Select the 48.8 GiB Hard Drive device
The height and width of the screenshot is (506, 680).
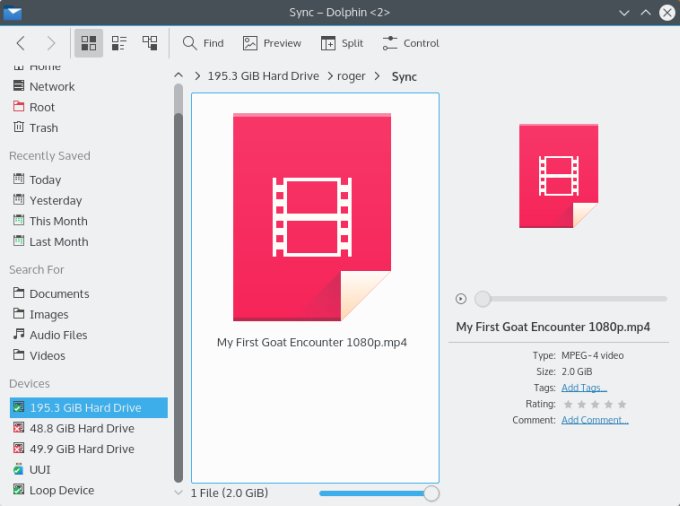(x=81, y=428)
